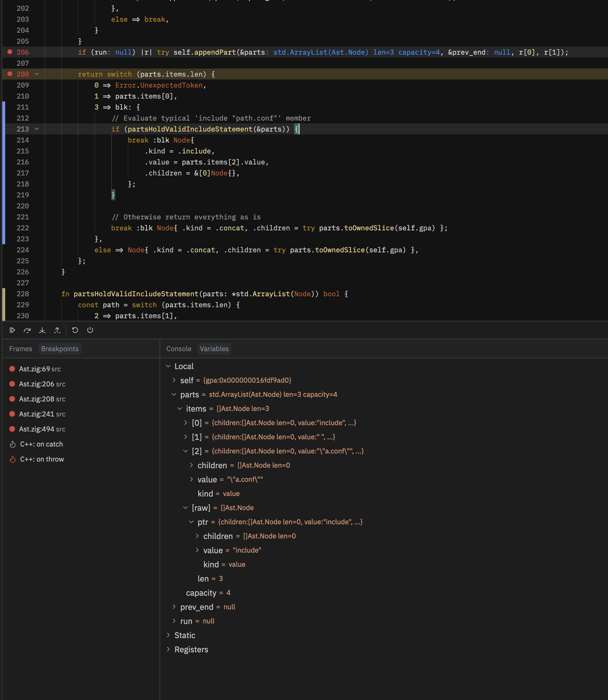Click partsHoldValidIncludeStatement call on line 213
Image resolution: width=608 pixels, height=700 pixels.
190,129
